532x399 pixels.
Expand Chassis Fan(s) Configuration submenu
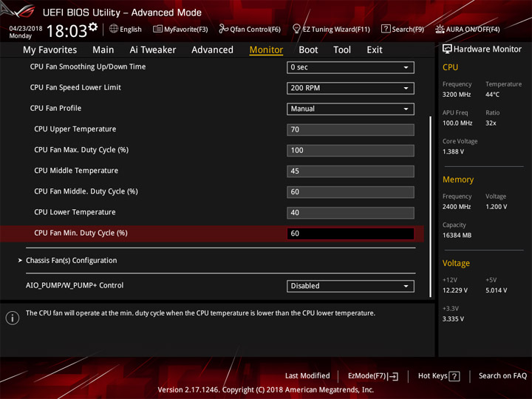(71, 260)
